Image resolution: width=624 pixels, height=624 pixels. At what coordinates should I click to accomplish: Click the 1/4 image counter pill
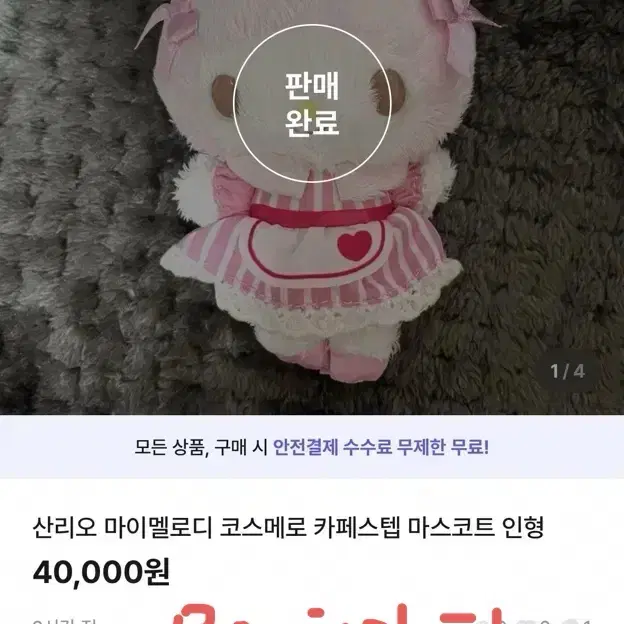(567, 372)
